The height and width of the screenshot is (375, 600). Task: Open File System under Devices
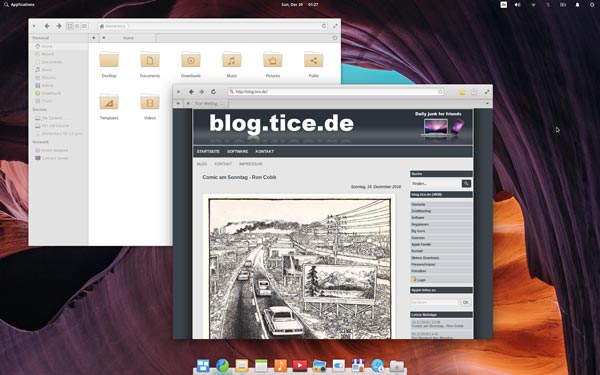59,118
